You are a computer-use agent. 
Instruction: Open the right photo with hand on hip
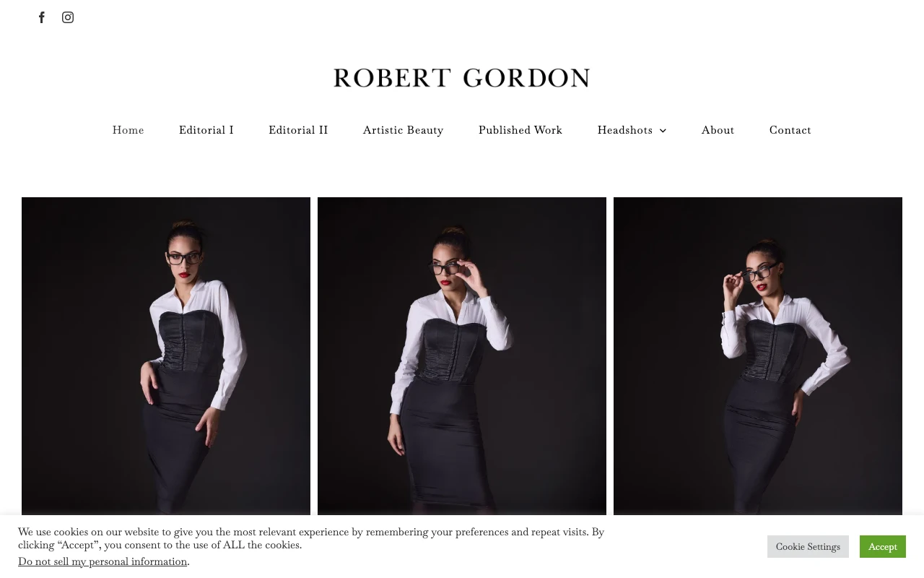coord(758,356)
